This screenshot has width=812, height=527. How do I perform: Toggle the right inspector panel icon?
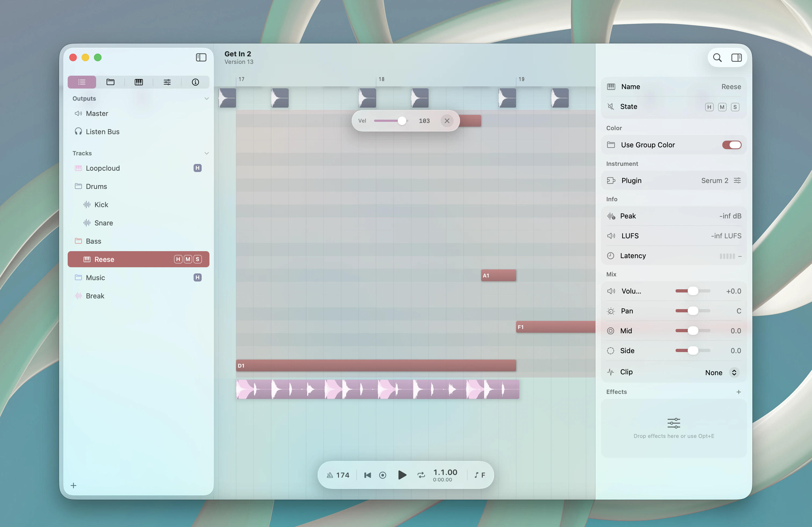coord(736,58)
